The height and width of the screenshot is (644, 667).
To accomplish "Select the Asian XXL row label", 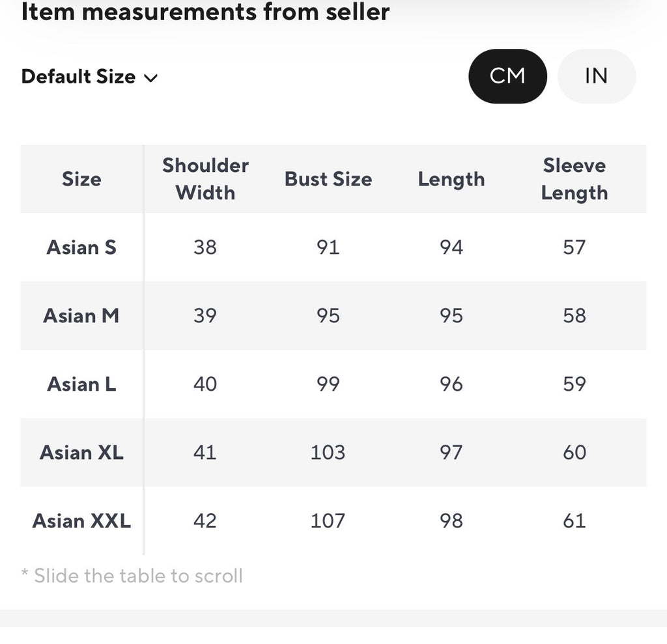I will pos(81,521).
